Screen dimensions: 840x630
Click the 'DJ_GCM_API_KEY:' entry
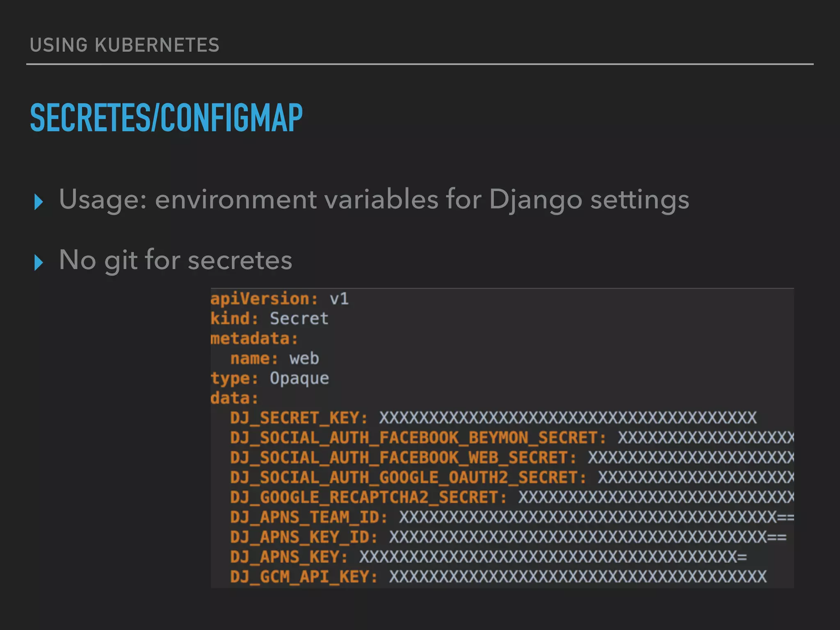304,577
